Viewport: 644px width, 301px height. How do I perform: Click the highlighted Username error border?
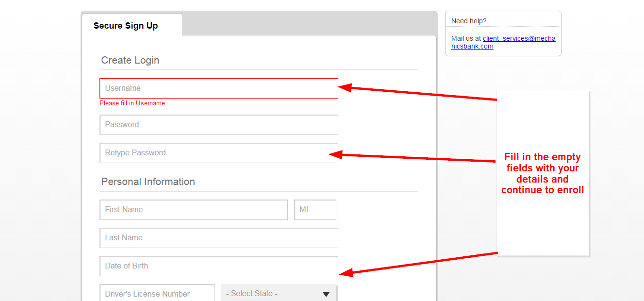[218, 79]
